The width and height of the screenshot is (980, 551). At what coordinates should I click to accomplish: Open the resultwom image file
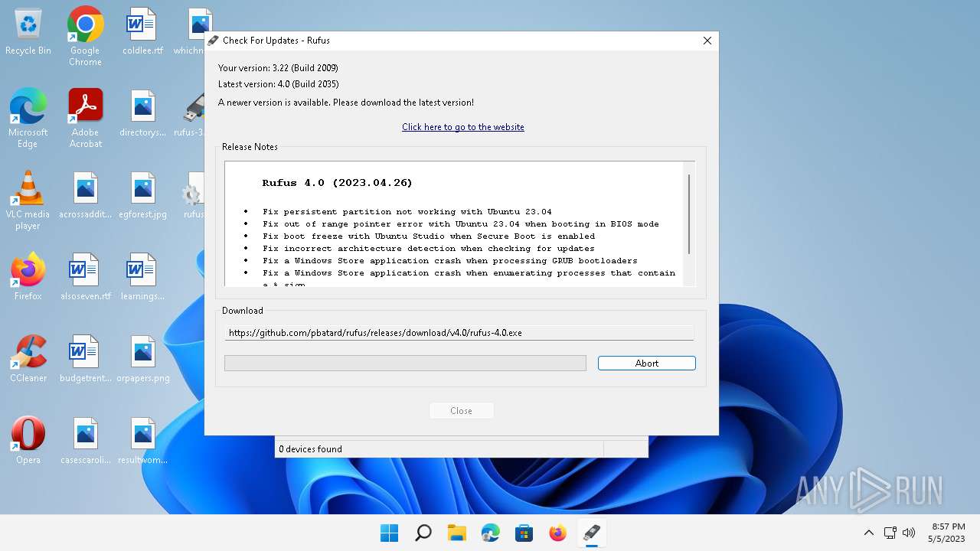tap(142, 440)
